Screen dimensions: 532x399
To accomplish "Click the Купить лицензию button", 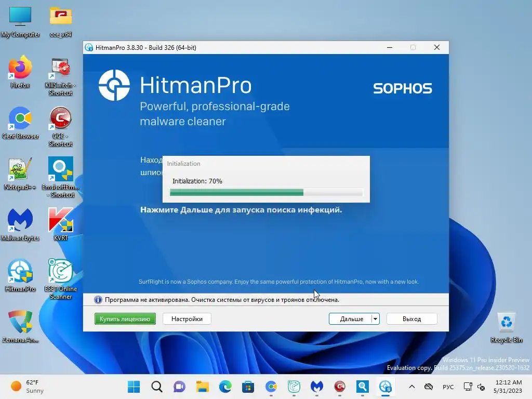I will tap(125, 319).
